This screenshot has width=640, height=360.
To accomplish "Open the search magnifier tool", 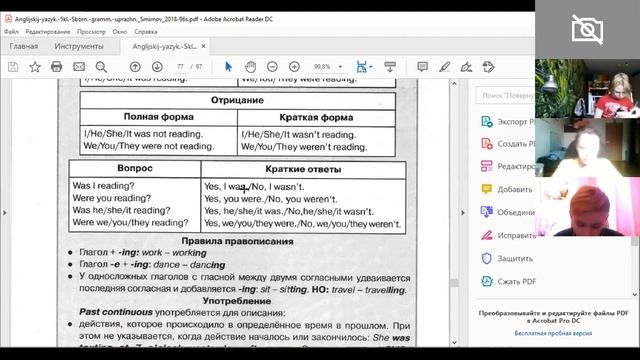I will point(101,67).
